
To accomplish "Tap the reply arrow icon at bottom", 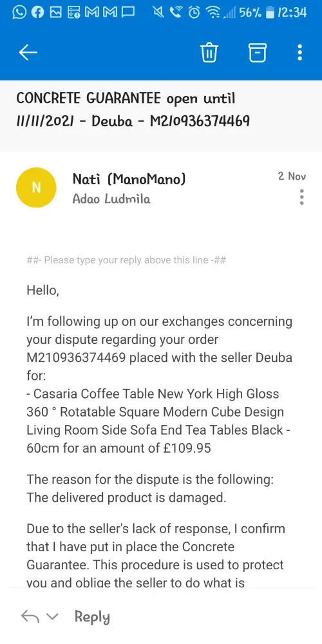I will (x=29, y=616).
